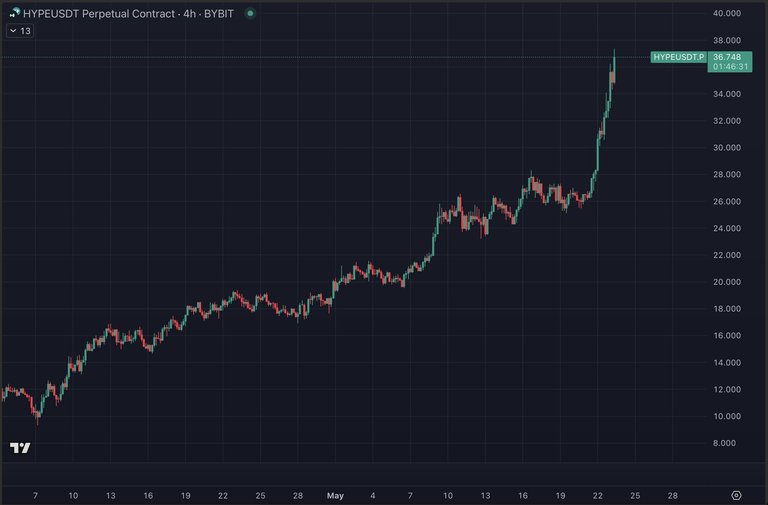Open chart settings gear icon

[x=736, y=495]
